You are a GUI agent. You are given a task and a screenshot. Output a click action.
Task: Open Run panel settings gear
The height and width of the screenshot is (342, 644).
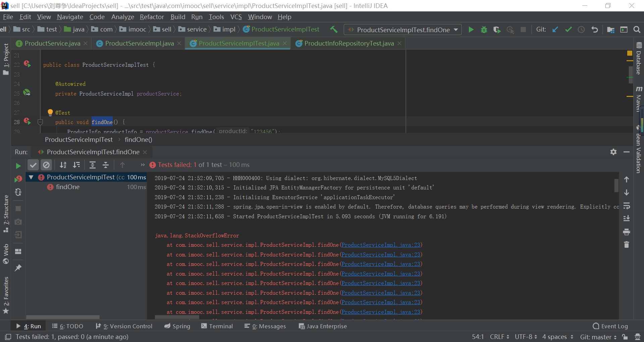pos(613,152)
